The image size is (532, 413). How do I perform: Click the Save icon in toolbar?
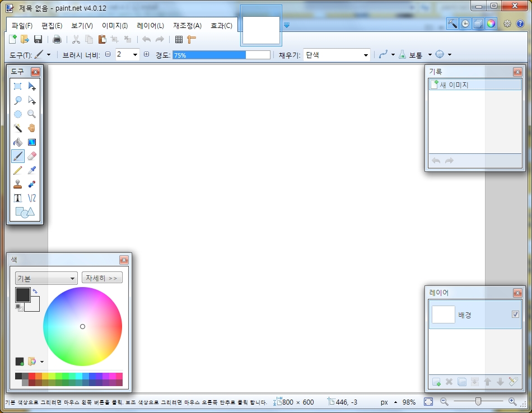tap(38, 39)
